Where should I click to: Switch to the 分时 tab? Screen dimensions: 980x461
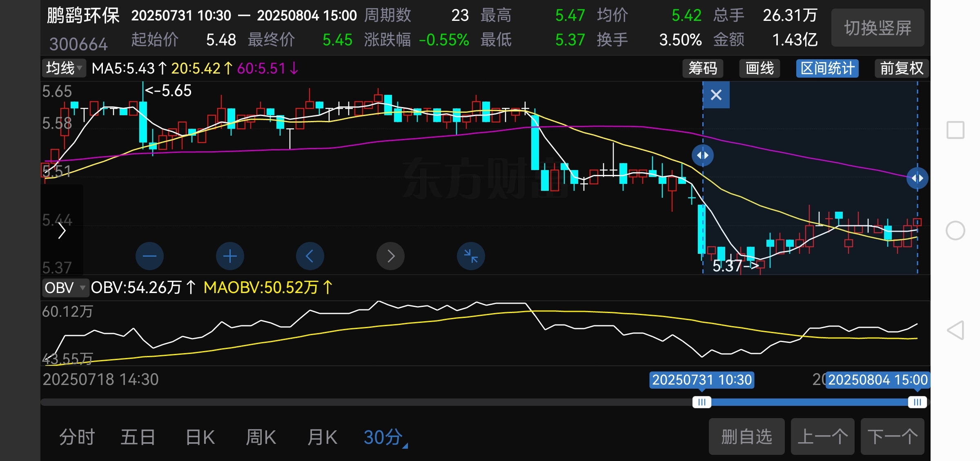point(77,437)
